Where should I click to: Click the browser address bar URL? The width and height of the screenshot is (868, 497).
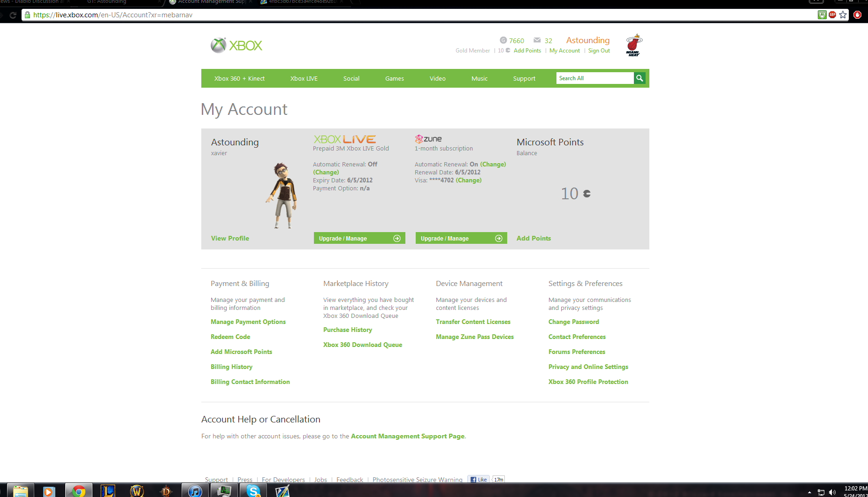click(x=113, y=15)
